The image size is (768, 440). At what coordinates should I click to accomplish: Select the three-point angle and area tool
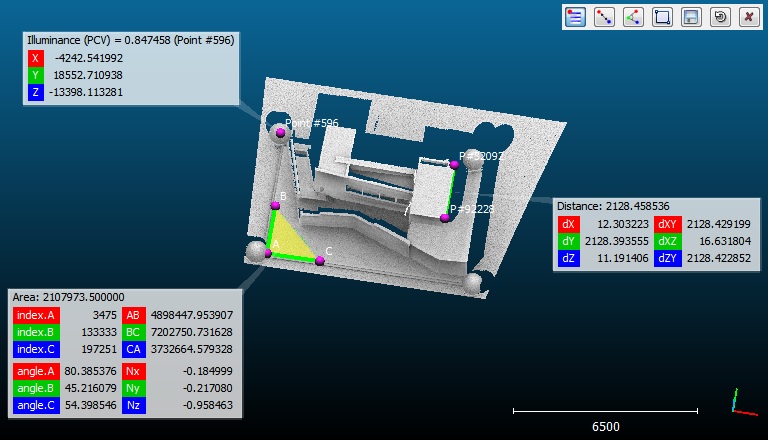click(x=633, y=17)
